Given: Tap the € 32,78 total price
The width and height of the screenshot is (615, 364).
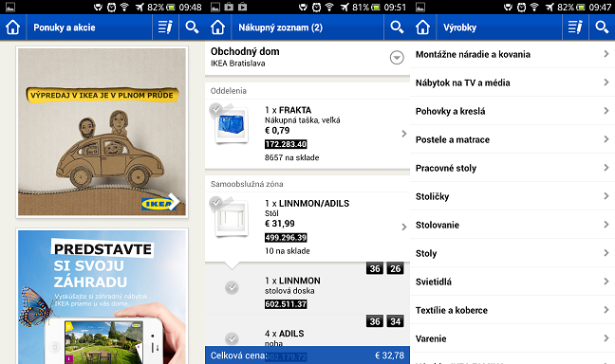Looking at the screenshot, I should click(x=389, y=355).
